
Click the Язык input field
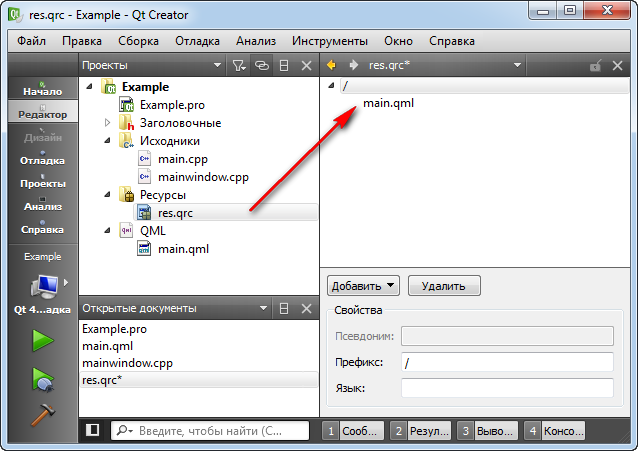coord(507,388)
